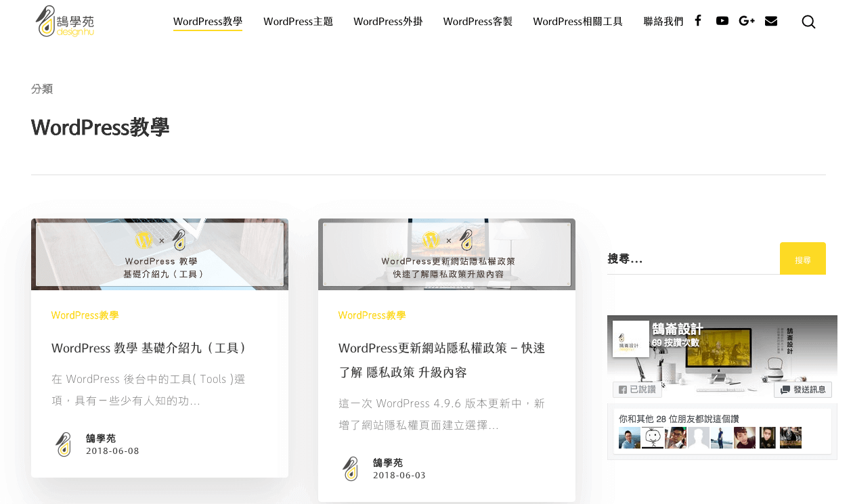The height and width of the screenshot is (504, 851).
Task: Click the 已說讚 Facebook like button
Action: tap(637, 390)
